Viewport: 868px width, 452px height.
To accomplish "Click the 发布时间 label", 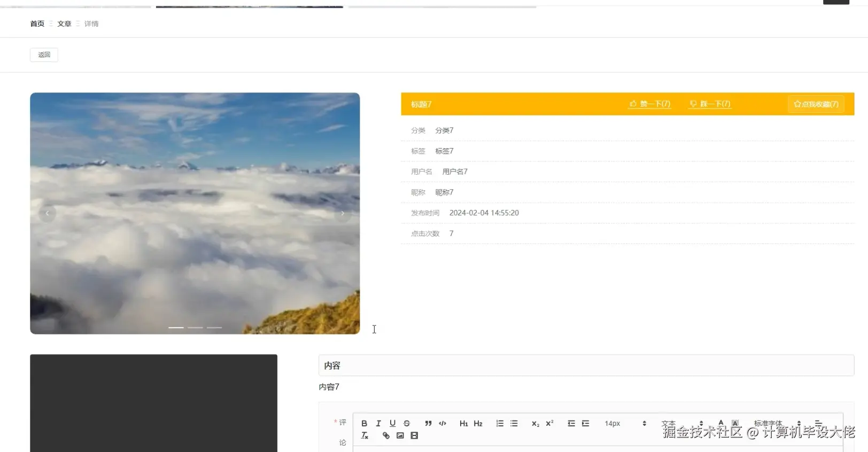I will pos(425,213).
